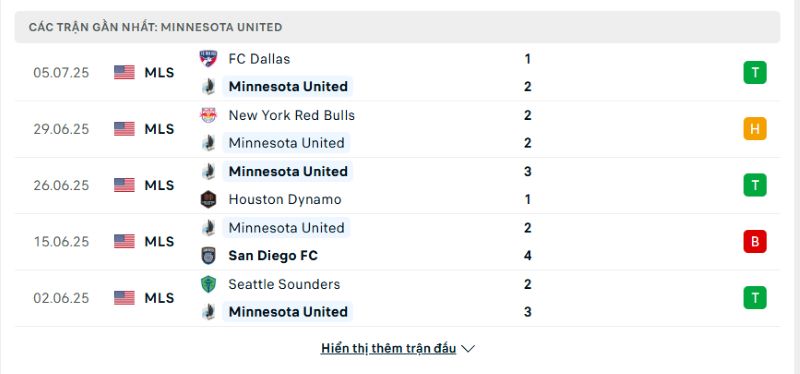Click the Seattle Sounders score of 2

pyautogui.click(x=528, y=284)
